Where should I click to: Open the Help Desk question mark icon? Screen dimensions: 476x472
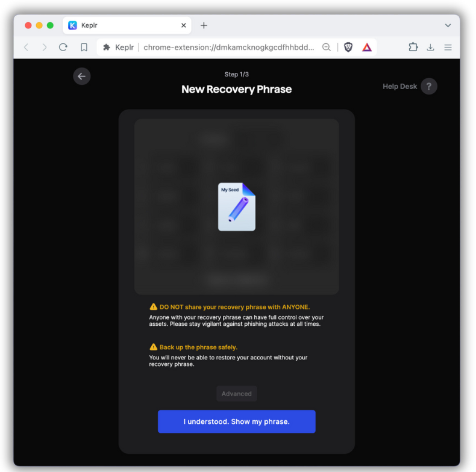pyautogui.click(x=429, y=86)
